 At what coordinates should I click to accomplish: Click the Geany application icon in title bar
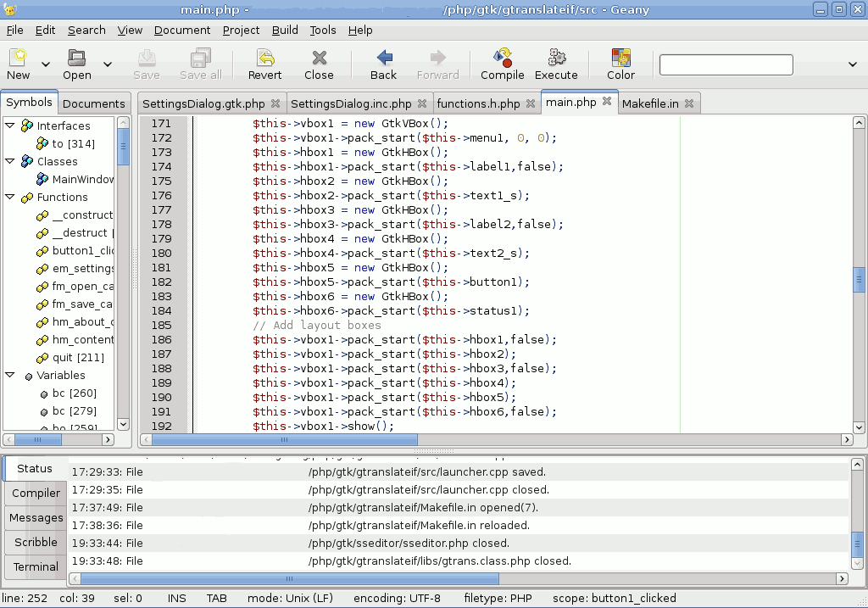[x=10, y=9]
